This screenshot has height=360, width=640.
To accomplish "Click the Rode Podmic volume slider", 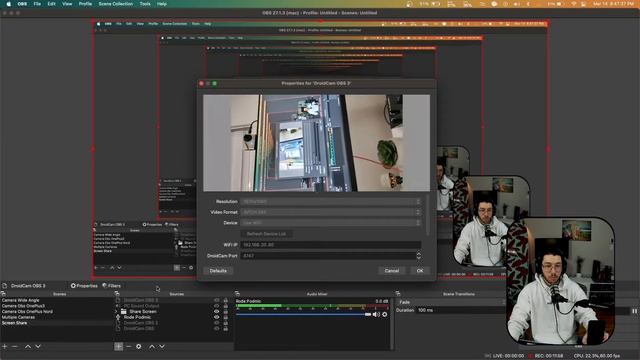I will (x=303, y=314).
